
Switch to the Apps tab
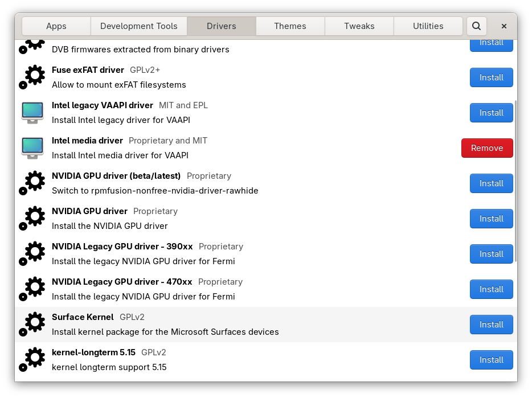[x=56, y=26]
